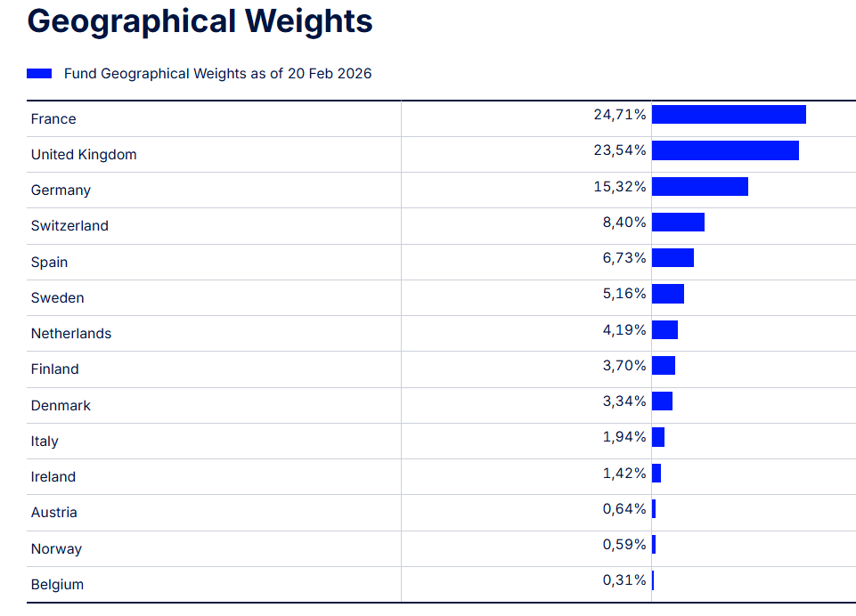
Task: Click the France bar in the chart
Action: [x=729, y=115]
